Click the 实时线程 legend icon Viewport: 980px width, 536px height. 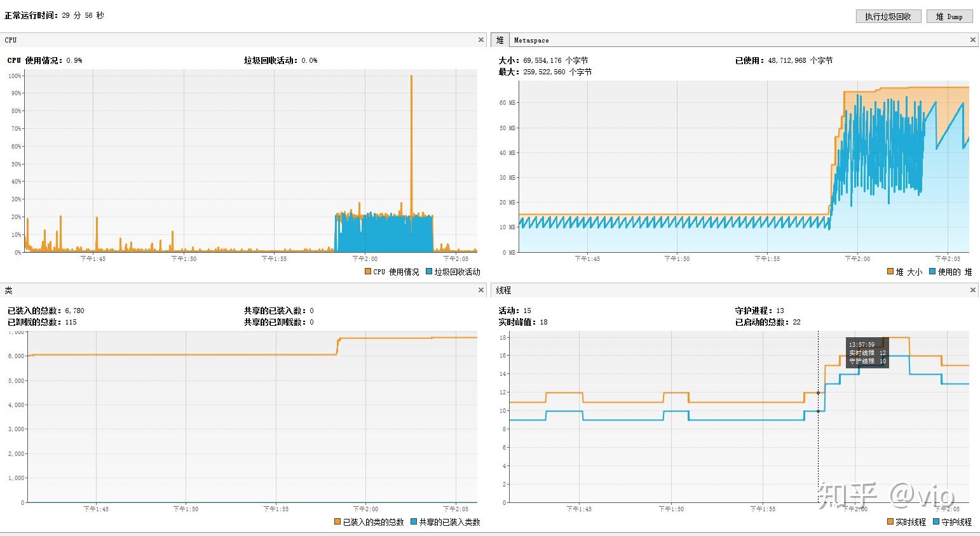tap(889, 521)
